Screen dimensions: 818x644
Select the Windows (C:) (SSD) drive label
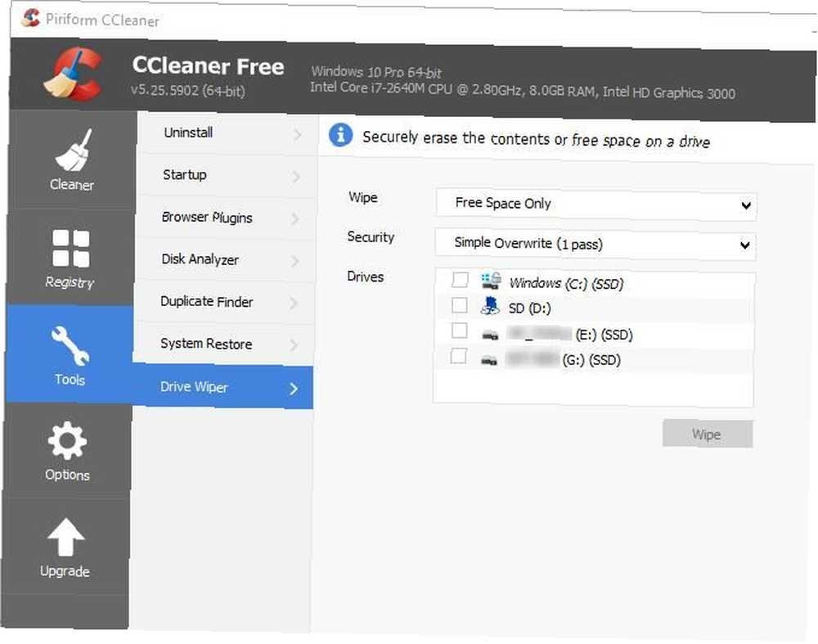(x=567, y=283)
